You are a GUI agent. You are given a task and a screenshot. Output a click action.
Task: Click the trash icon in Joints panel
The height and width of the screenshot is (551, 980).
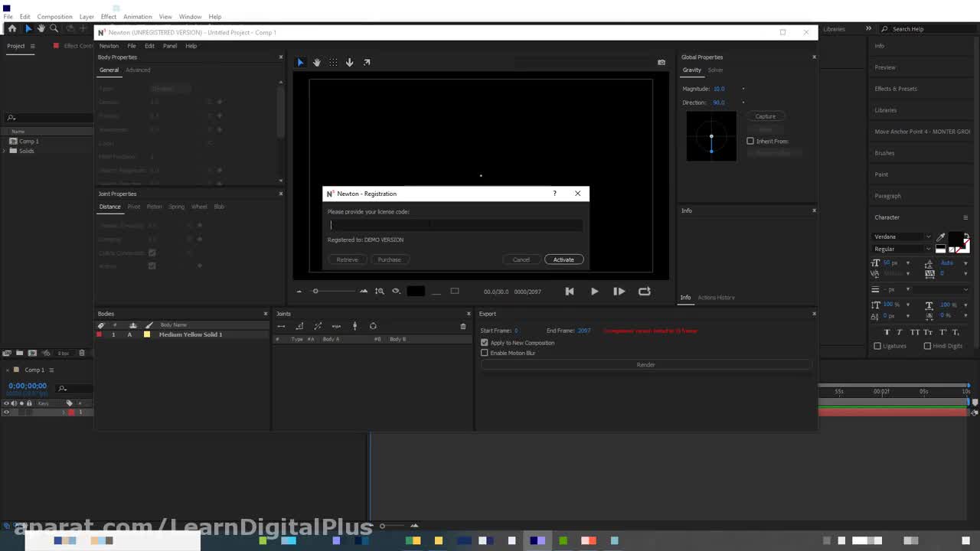[x=462, y=326]
